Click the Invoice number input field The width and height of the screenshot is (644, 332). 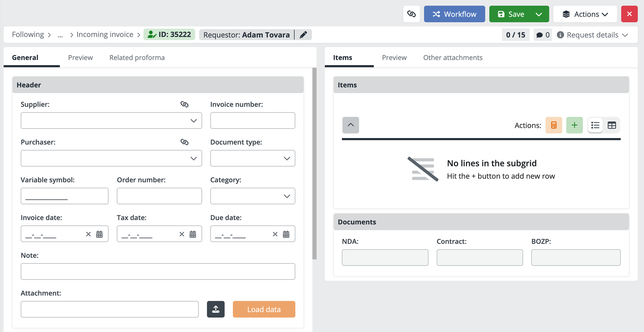point(252,121)
